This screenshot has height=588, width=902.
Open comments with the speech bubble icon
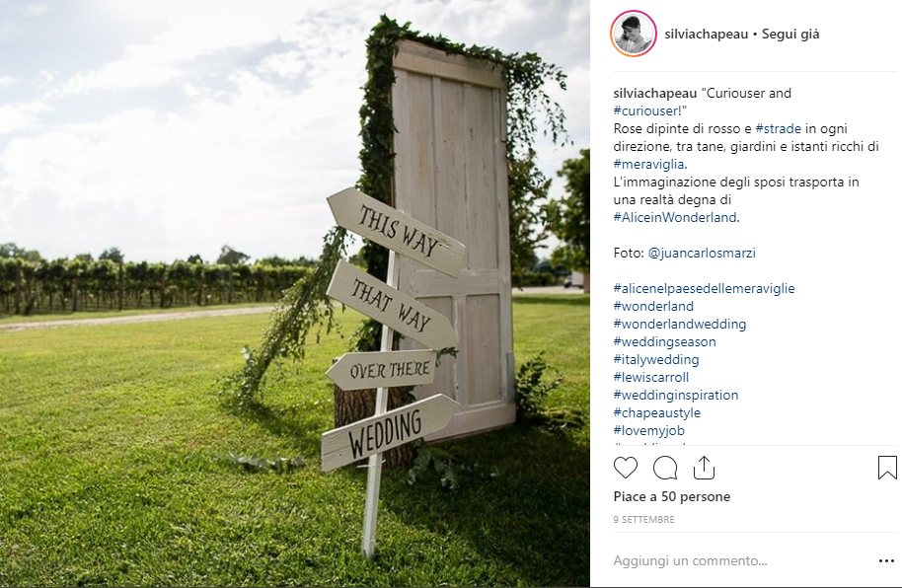pyautogui.click(x=665, y=468)
